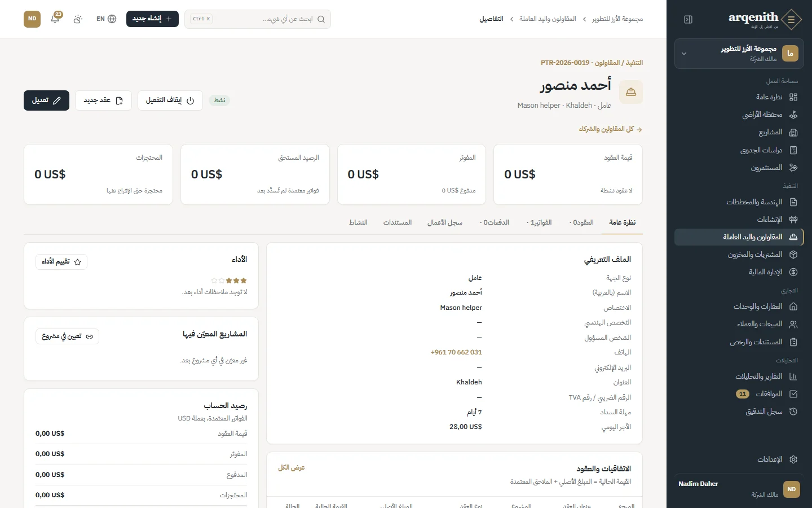Image resolution: width=812 pixels, height=508 pixels.
Task: Click the عرض الكل link
Action: tap(292, 467)
